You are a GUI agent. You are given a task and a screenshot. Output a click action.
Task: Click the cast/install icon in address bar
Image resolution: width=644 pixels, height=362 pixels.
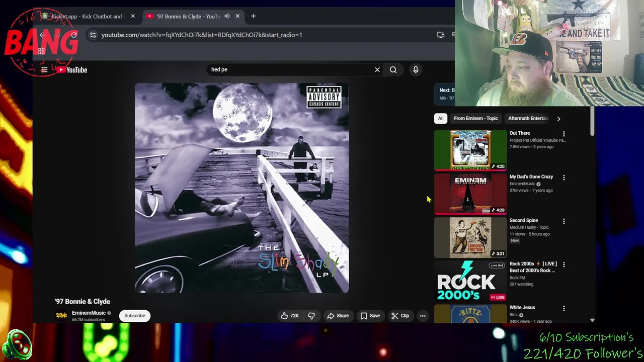(x=441, y=35)
